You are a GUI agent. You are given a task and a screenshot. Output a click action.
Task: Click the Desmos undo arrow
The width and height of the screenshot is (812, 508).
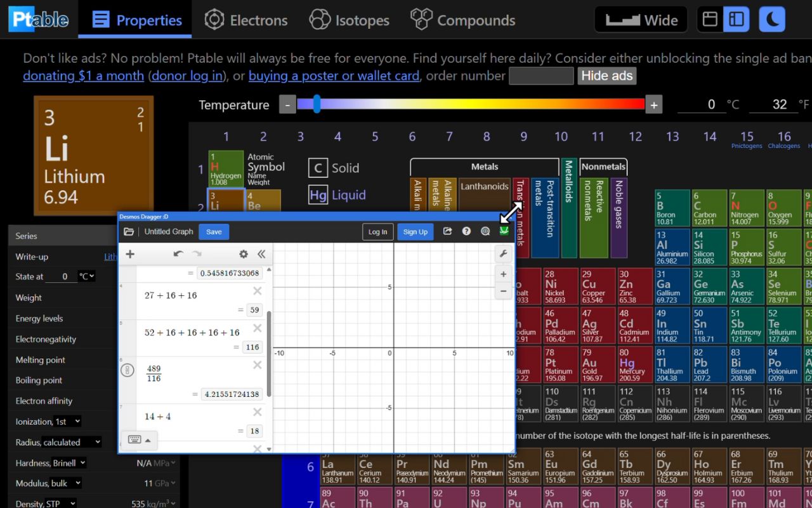(178, 254)
